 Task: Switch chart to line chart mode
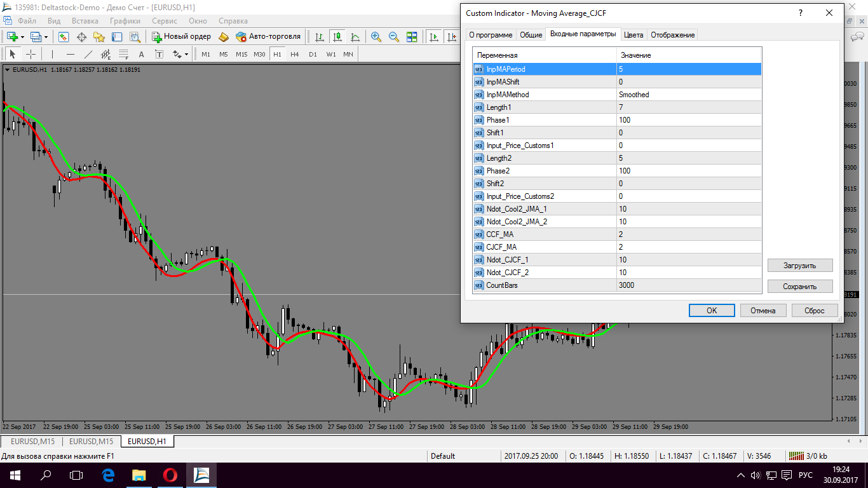pyautogui.click(x=355, y=37)
